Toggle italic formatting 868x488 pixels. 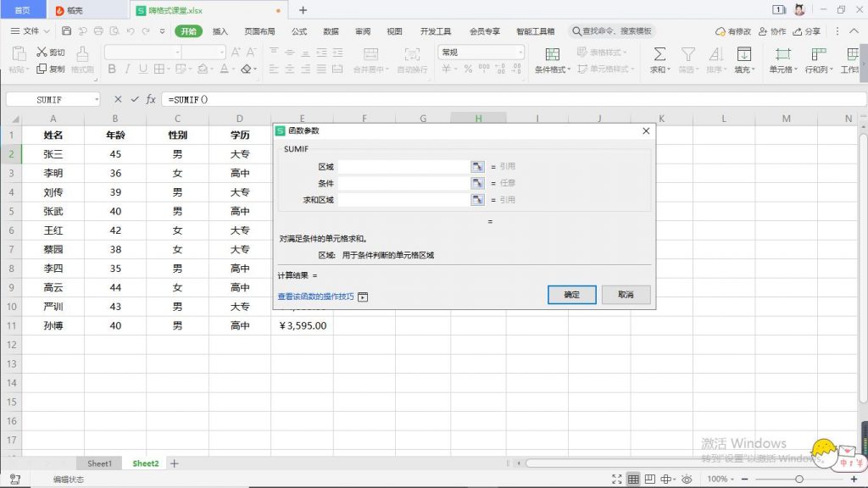pyautogui.click(x=126, y=69)
